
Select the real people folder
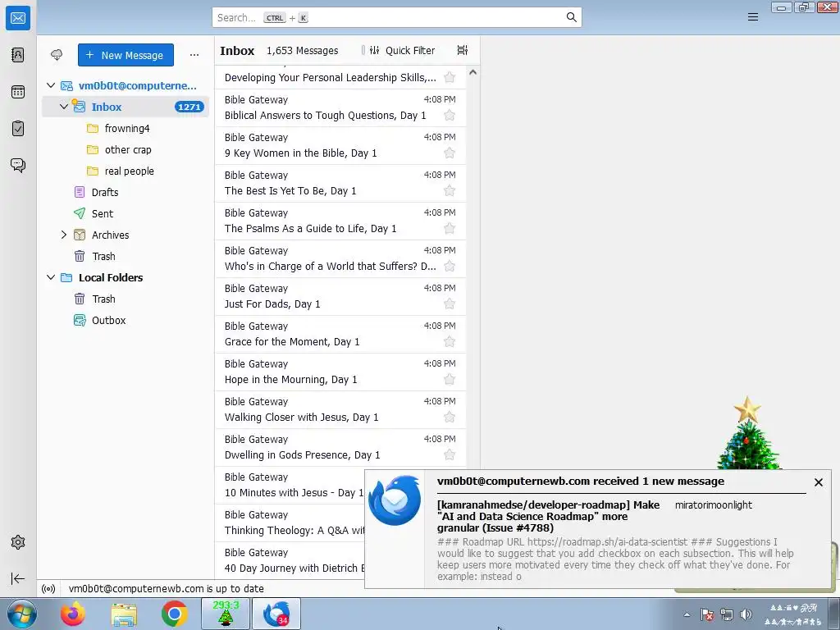(126, 171)
